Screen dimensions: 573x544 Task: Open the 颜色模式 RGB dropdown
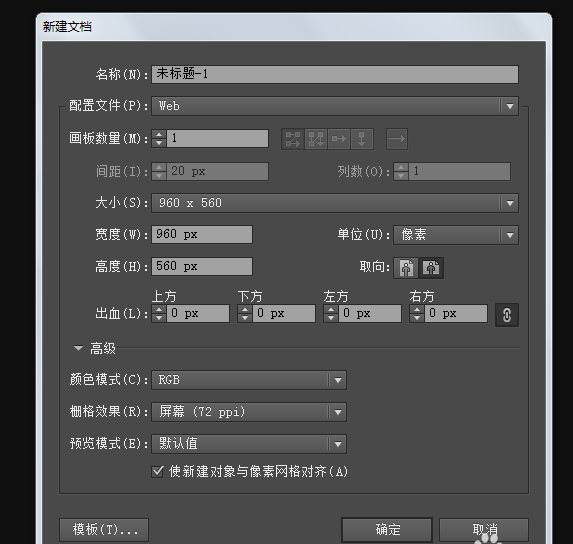tap(249, 380)
